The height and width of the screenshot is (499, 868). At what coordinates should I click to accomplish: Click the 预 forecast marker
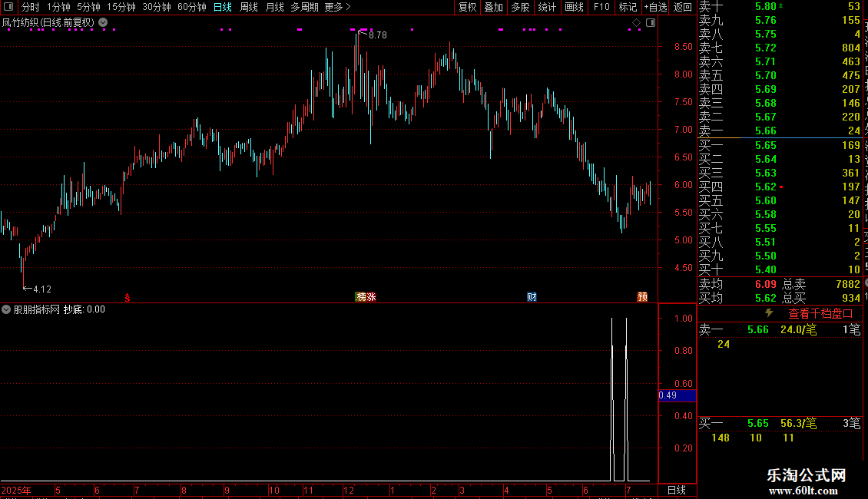642,297
